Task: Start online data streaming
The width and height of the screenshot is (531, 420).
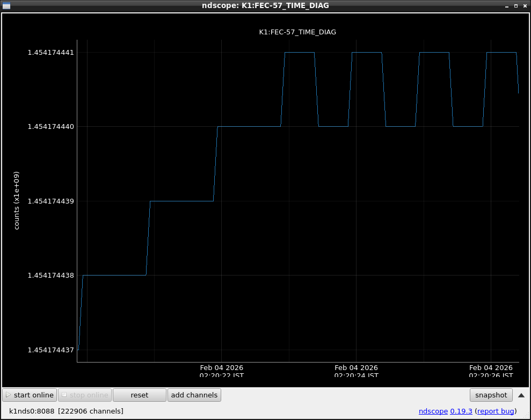Action: (30, 395)
